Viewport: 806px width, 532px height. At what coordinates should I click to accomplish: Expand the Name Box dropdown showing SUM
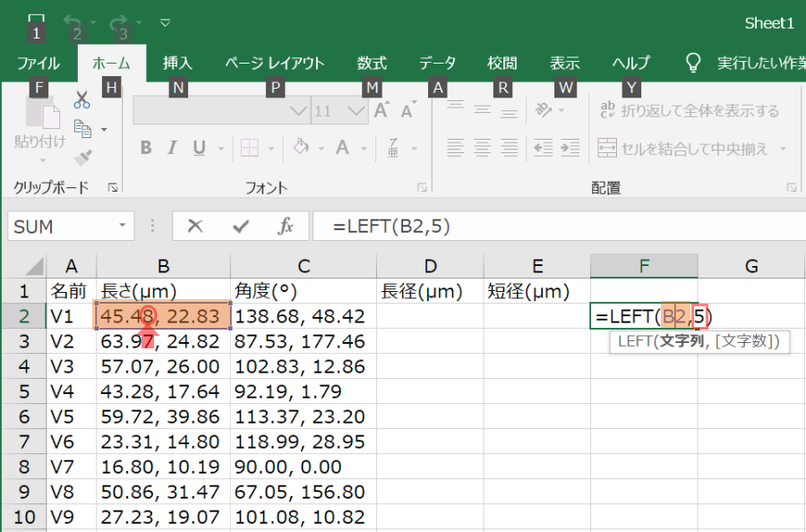coord(123,226)
